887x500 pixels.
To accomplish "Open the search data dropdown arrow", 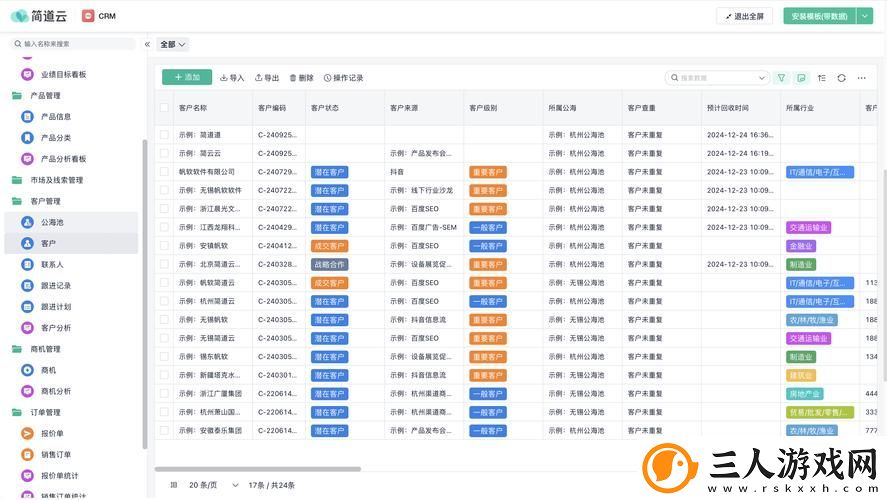I will coord(761,78).
